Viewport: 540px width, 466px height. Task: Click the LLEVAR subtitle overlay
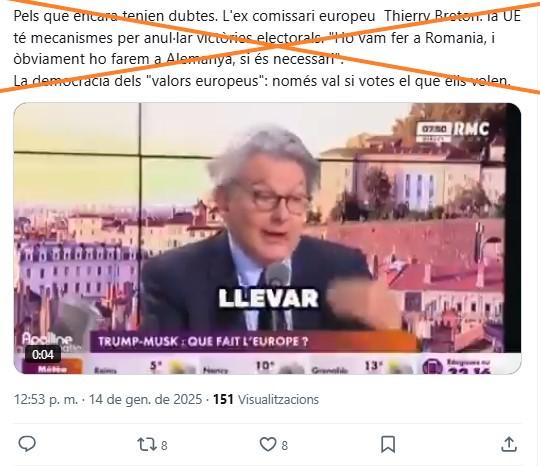[269, 298]
